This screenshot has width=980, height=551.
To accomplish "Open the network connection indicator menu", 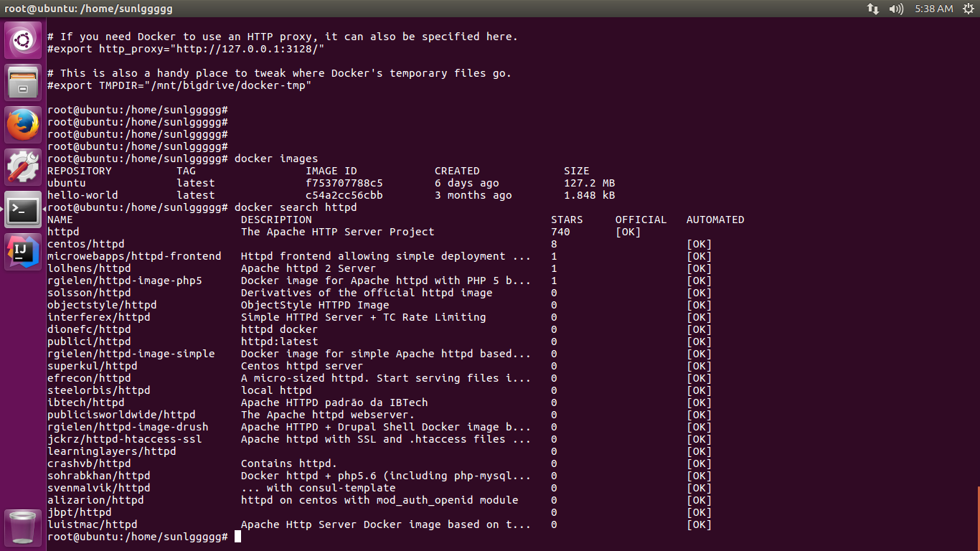I will point(873,9).
